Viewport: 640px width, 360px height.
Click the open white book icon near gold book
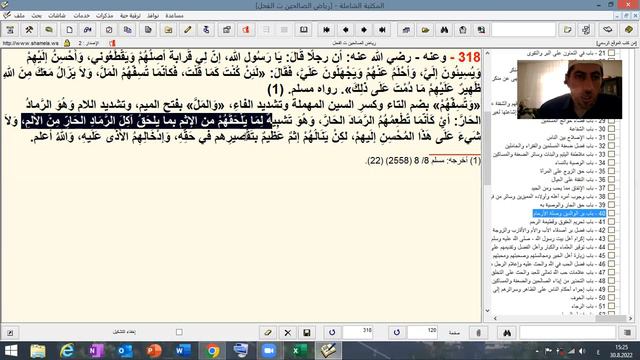pos(608,30)
